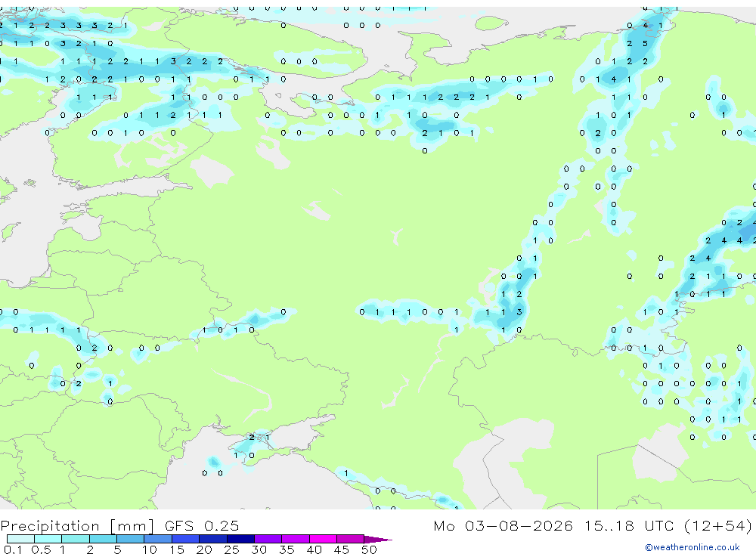Select the 25–30 mm navy legend swatch
The image size is (756, 554).
240,539
